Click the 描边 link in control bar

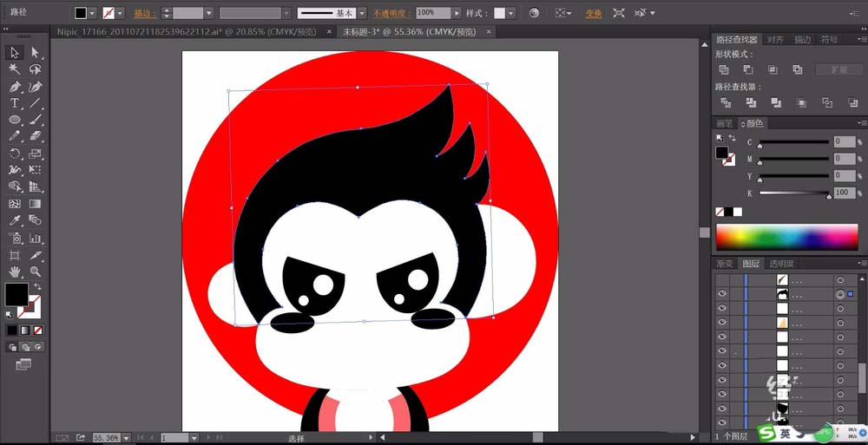click(145, 13)
